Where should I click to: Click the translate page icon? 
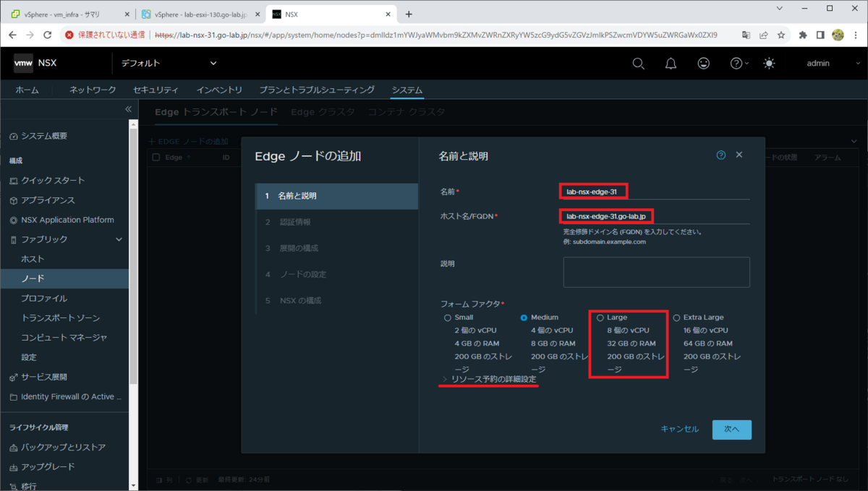(x=746, y=34)
